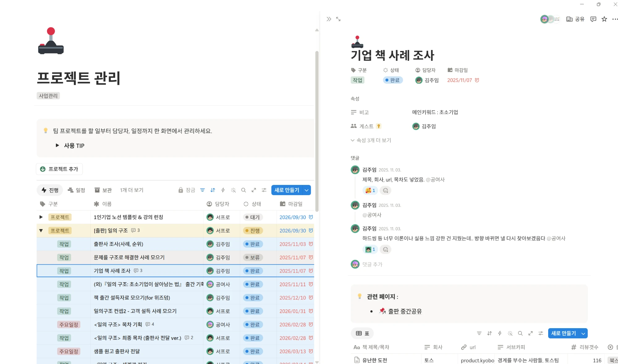
Task: Click the filter icon in project database toolbar
Action: point(202,190)
